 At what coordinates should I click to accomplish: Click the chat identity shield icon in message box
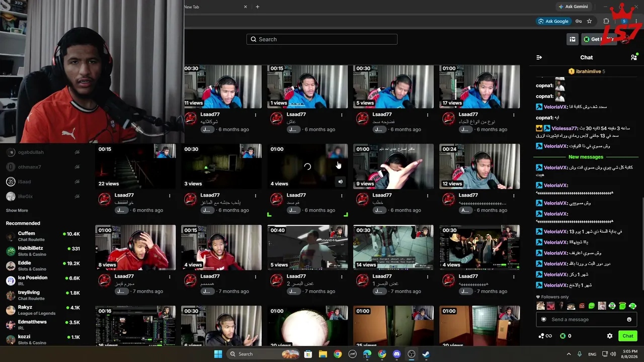[x=543, y=319]
